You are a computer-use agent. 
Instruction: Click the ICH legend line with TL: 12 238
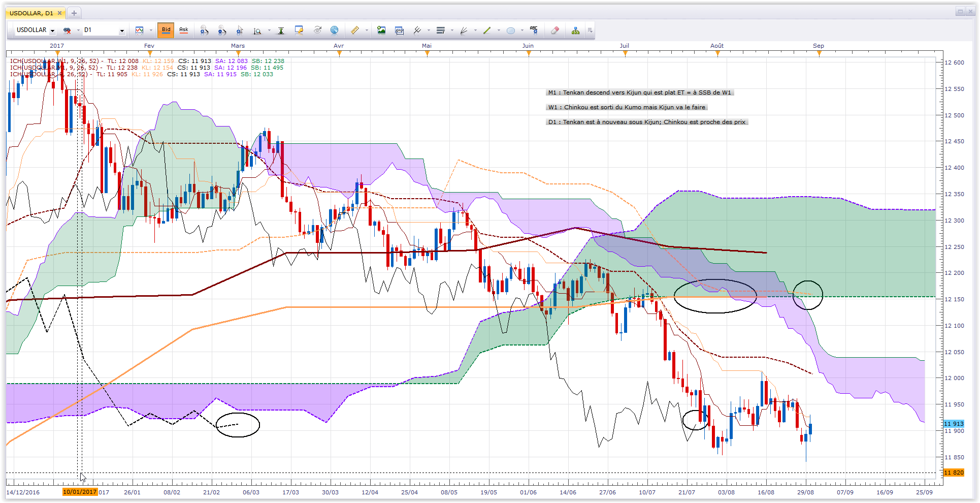(x=147, y=68)
